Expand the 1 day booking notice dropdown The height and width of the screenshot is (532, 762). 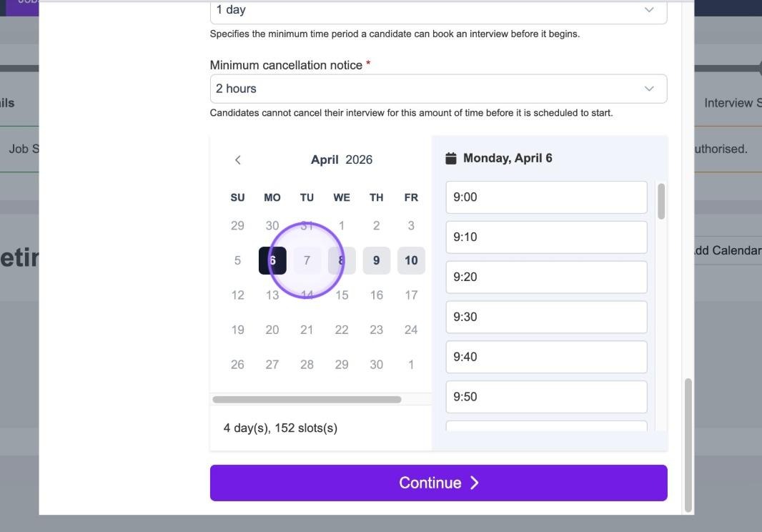coord(437,10)
